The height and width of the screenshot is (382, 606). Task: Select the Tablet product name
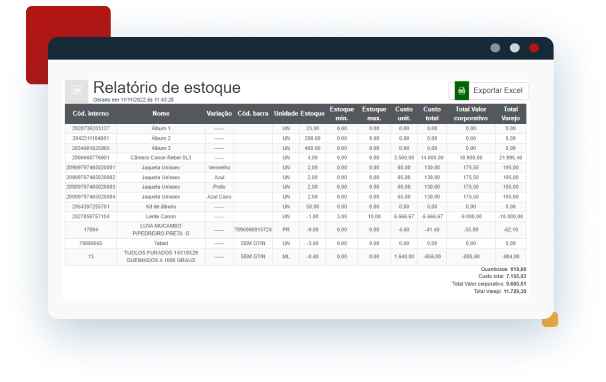coord(161,244)
